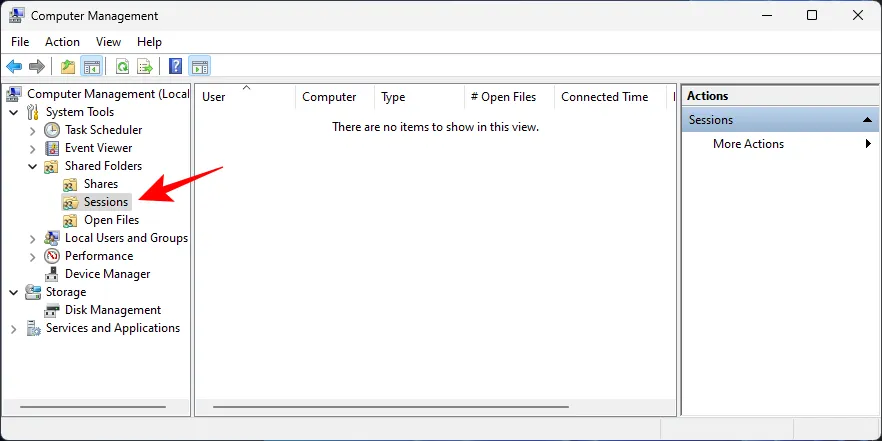Sort by the Connected Time column header
Image resolution: width=882 pixels, height=441 pixels.
click(x=604, y=97)
